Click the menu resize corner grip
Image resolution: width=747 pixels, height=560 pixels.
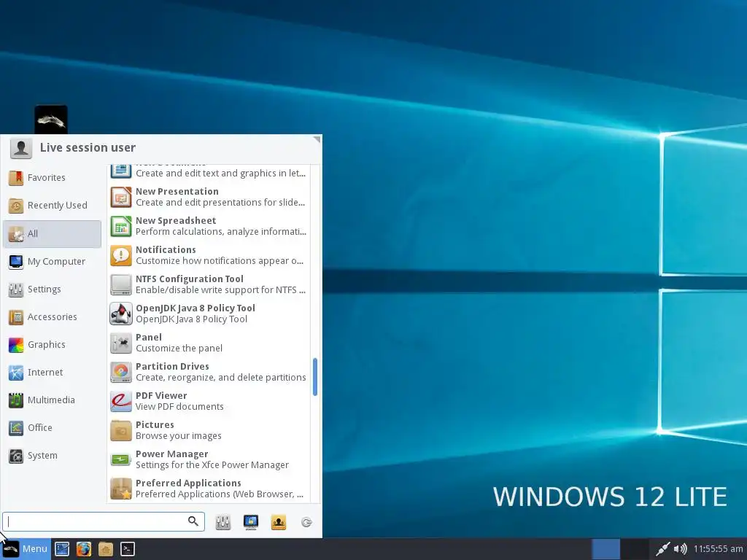[x=317, y=139]
